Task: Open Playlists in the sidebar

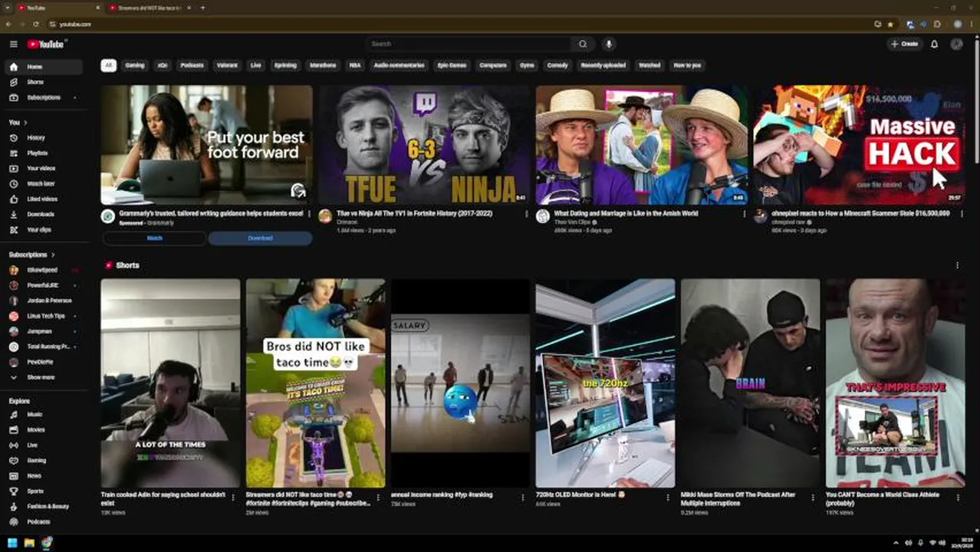Action: click(44, 153)
